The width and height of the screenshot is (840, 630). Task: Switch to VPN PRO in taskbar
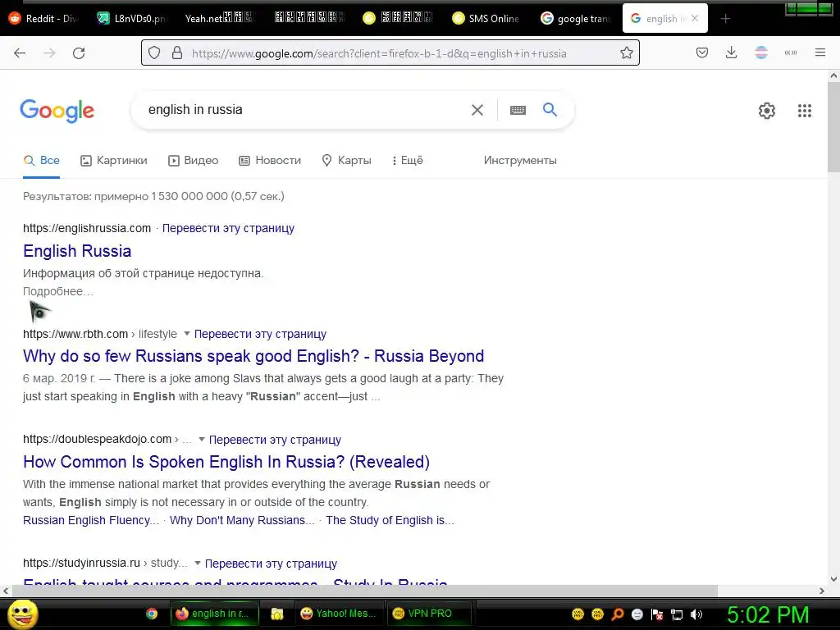pos(429,614)
